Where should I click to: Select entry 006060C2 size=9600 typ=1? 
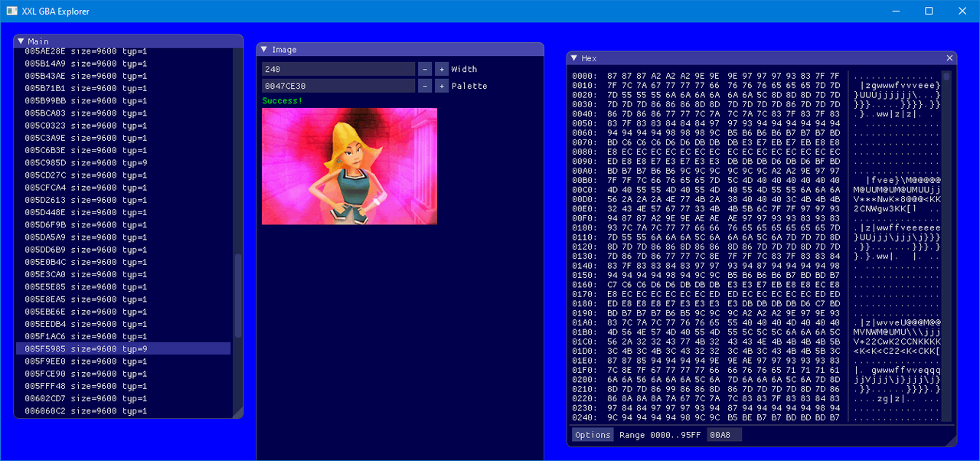click(x=123, y=410)
